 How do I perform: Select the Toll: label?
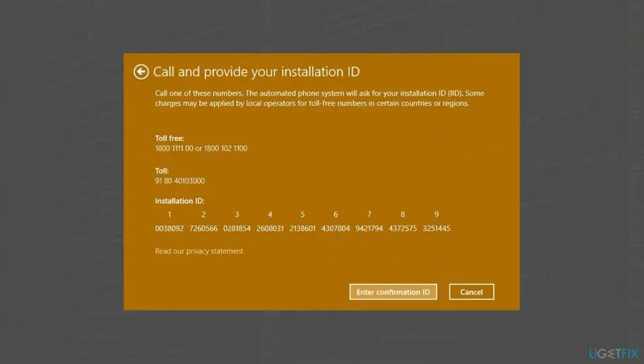coord(162,171)
